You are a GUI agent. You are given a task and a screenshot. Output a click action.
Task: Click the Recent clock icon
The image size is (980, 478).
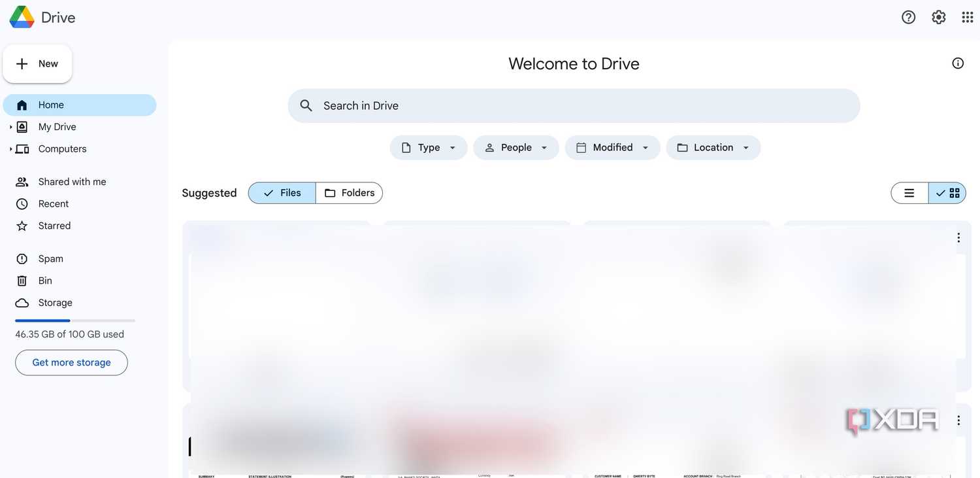pos(22,204)
